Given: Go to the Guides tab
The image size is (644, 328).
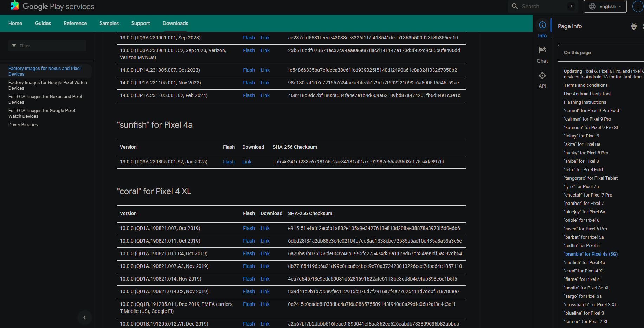Looking at the screenshot, I should (43, 23).
